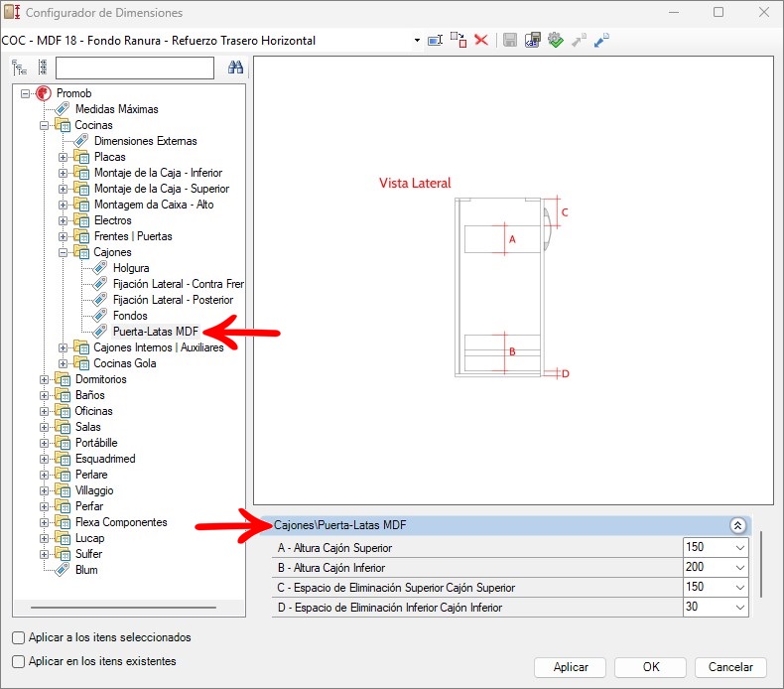Image resolution: width=784 pixels, height=689 pixels.
Task: Click the Flexa Componentes folder icon
Action: point(63,522)
